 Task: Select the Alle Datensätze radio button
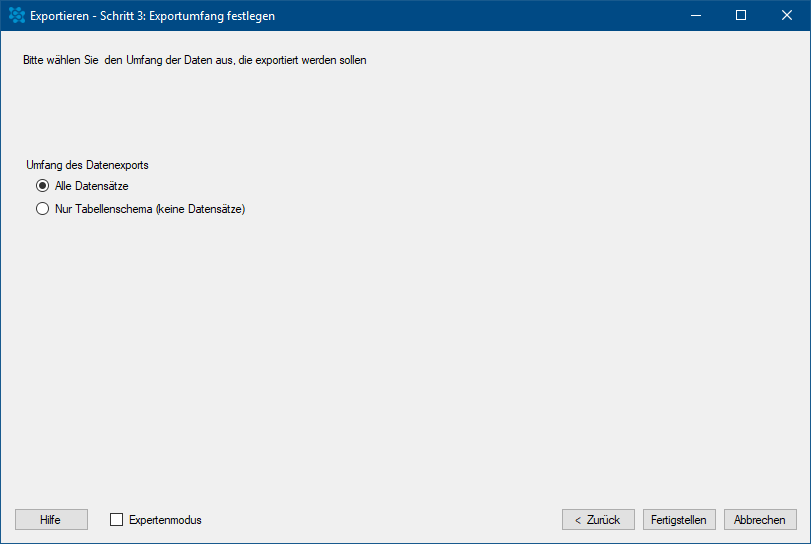tap(42, 186)
